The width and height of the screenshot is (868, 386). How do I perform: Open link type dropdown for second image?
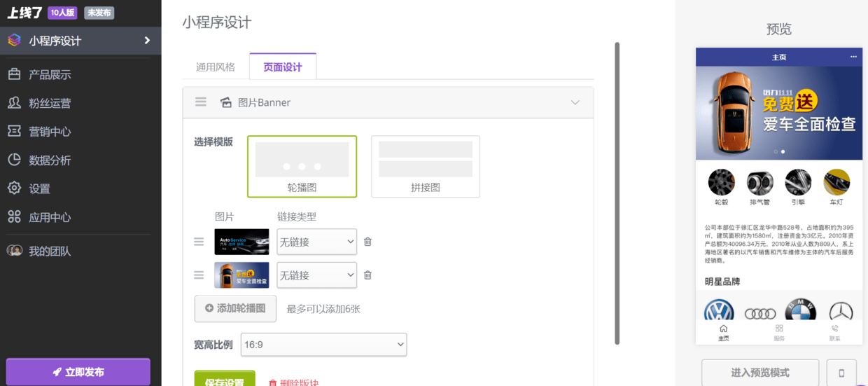316,275
